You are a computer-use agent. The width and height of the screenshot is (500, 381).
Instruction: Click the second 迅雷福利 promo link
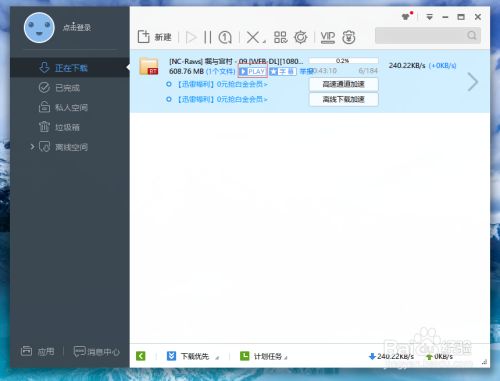click(x=221, y=99)
